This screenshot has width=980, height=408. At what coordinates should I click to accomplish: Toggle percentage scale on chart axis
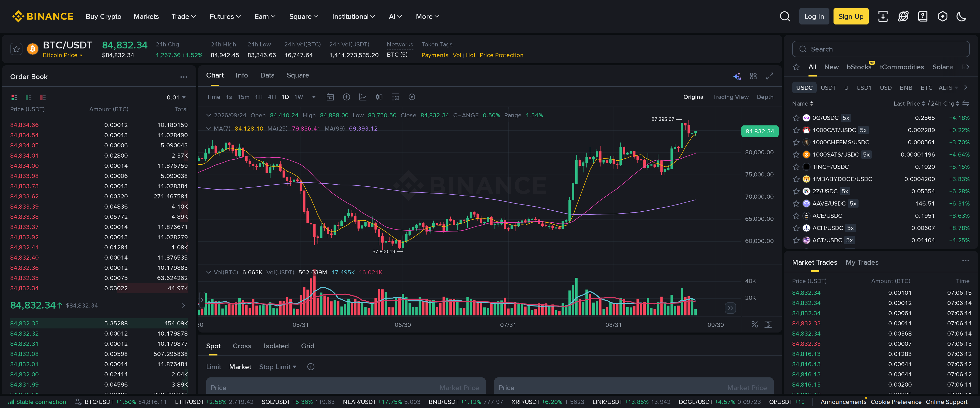(x=755, y=324)
